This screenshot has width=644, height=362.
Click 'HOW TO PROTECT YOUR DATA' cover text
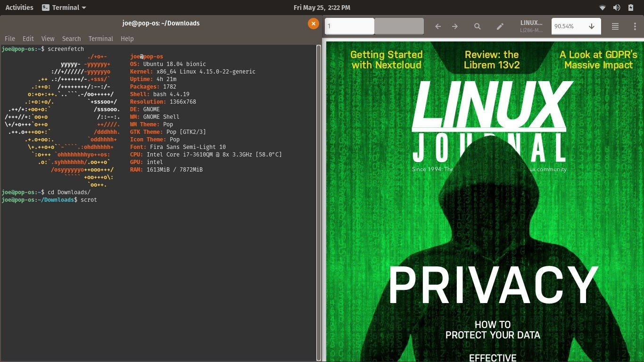493,330
